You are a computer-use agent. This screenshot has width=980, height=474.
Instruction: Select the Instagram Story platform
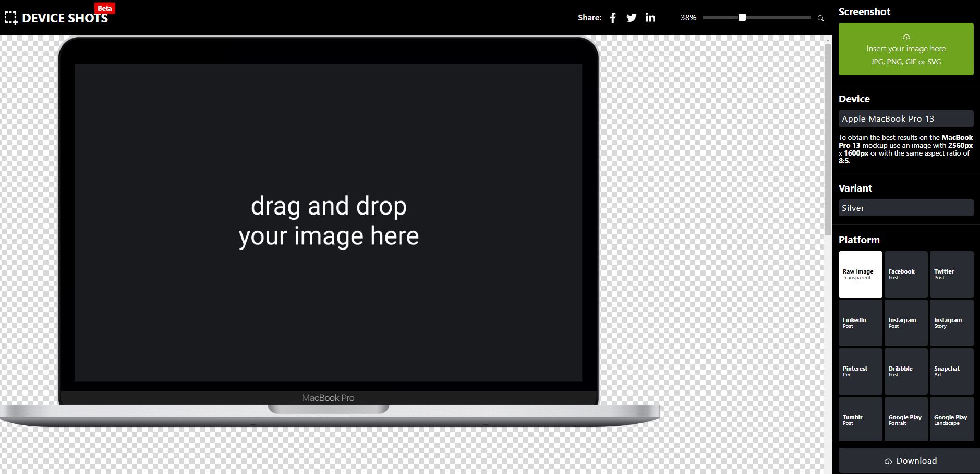click(x=951, y=323)
